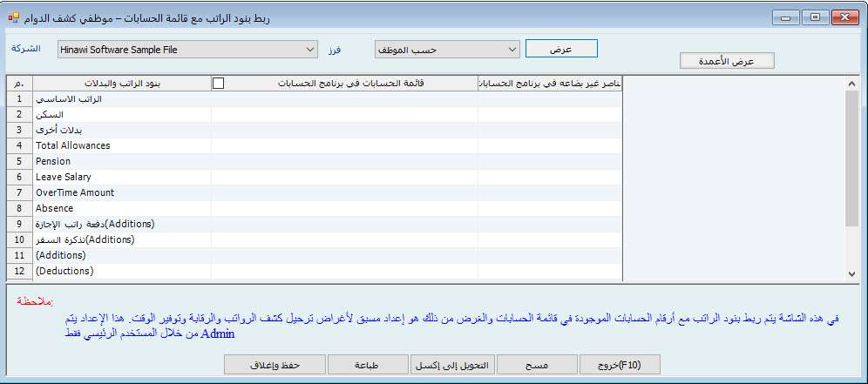
Task: Click the حفظ وإغلاق save and close button
Action: (x=275, y=365)
